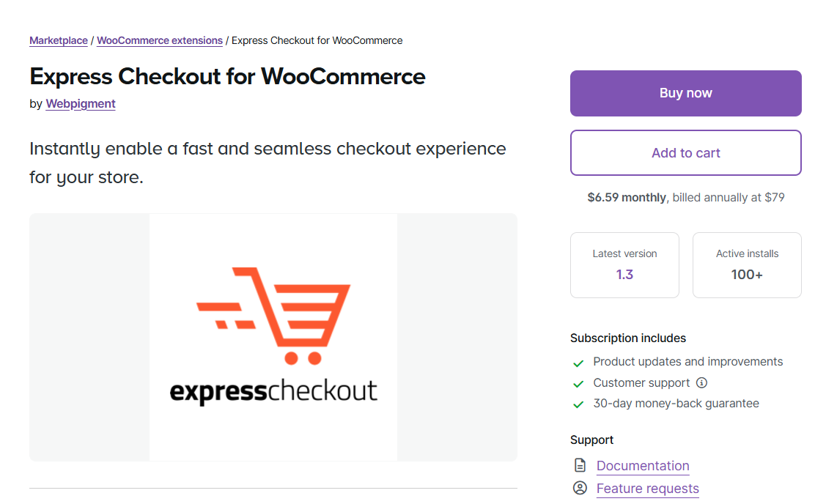Add the extension to cart

[685, 152]
